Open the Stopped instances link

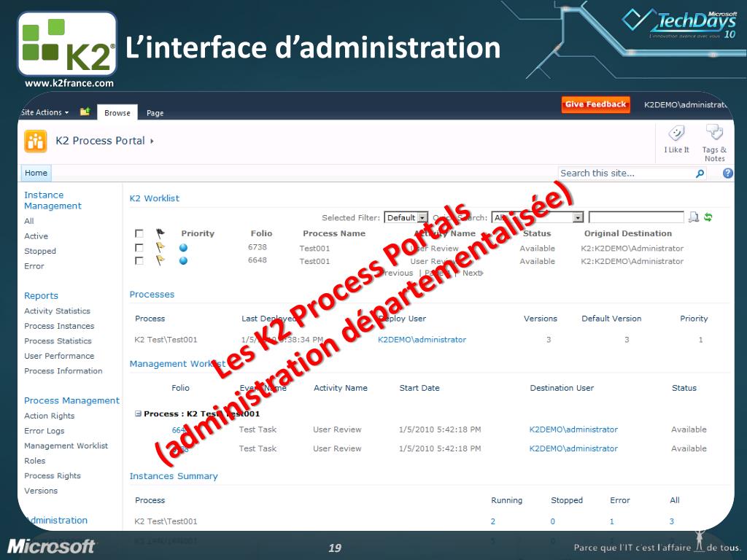pos(40,251)
